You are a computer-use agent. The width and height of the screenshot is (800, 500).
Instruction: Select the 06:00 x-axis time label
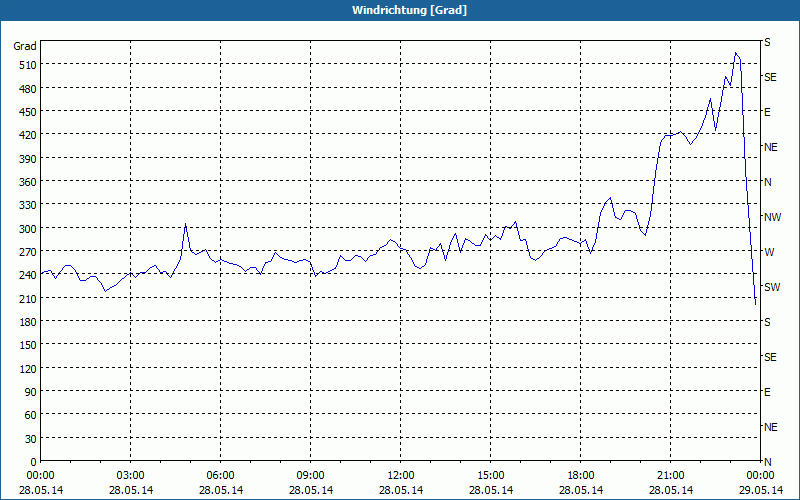point(220,476)
